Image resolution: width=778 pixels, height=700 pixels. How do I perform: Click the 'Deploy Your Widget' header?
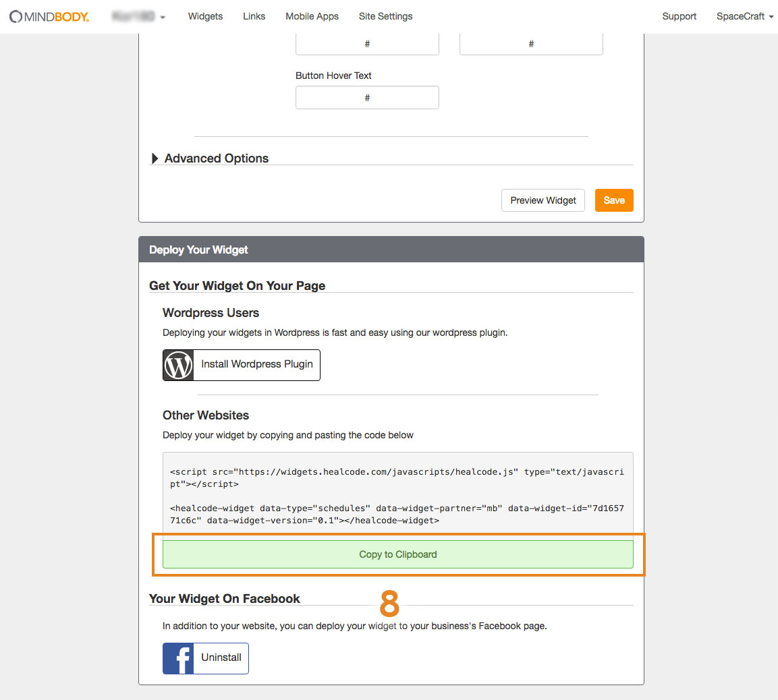(x=391, y=250)
